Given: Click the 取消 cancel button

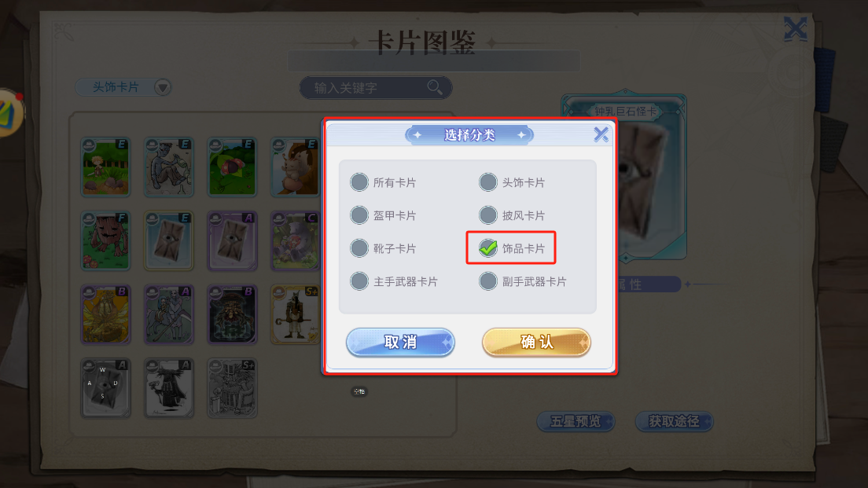Looking at the screenshot, I should (x=400, y=342).
